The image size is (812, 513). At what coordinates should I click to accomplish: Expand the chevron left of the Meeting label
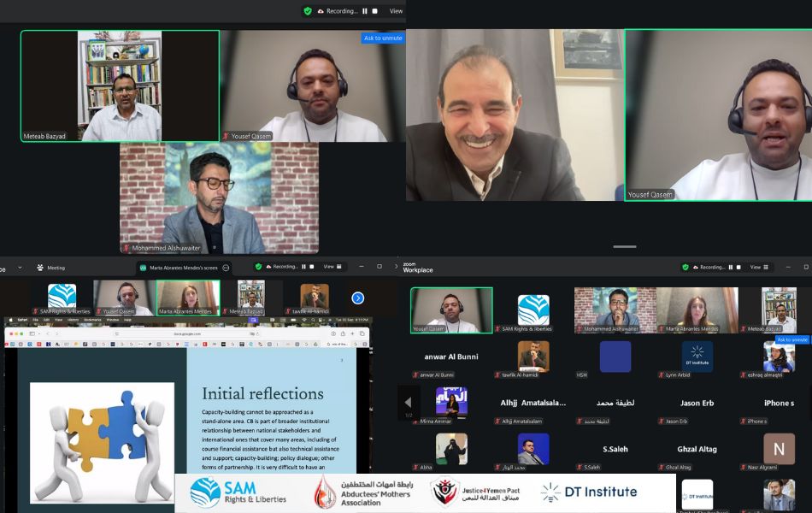coord(18,268)
